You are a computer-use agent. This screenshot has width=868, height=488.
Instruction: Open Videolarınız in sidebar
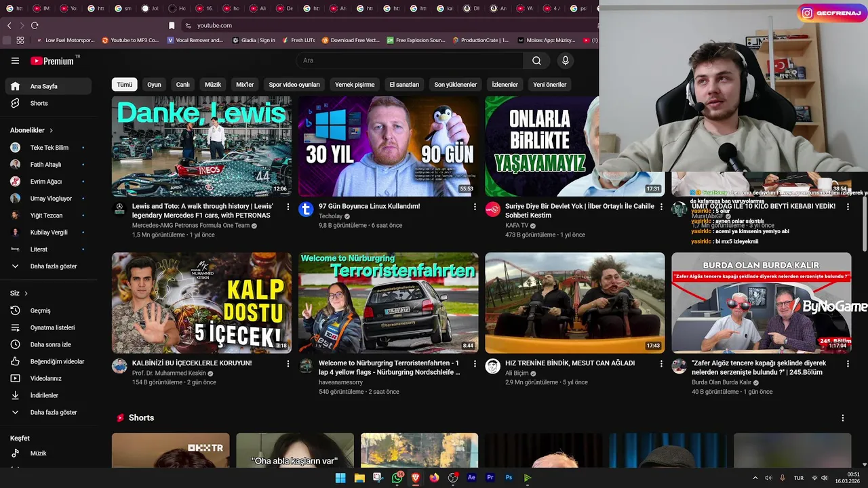coord(48,378)
